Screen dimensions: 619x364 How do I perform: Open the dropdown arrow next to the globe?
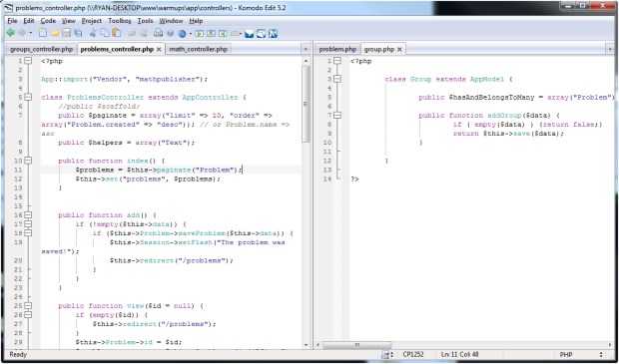191,33
